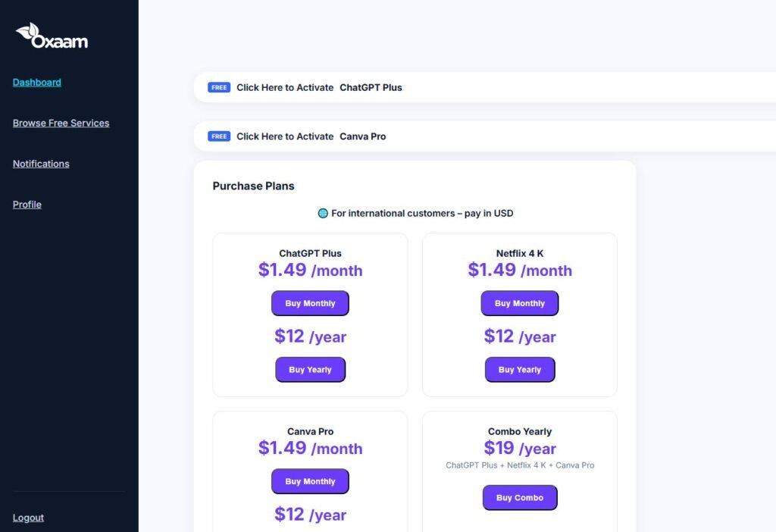The image size is (776, 532).
Task: Click the Oxaam logo
Action: click(x=52, y=36)
